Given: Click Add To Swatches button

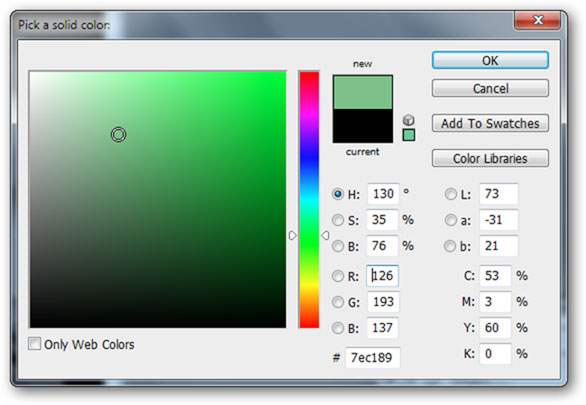Looking at the screenshot, I should pyautogui.click(x=490, y=123).
